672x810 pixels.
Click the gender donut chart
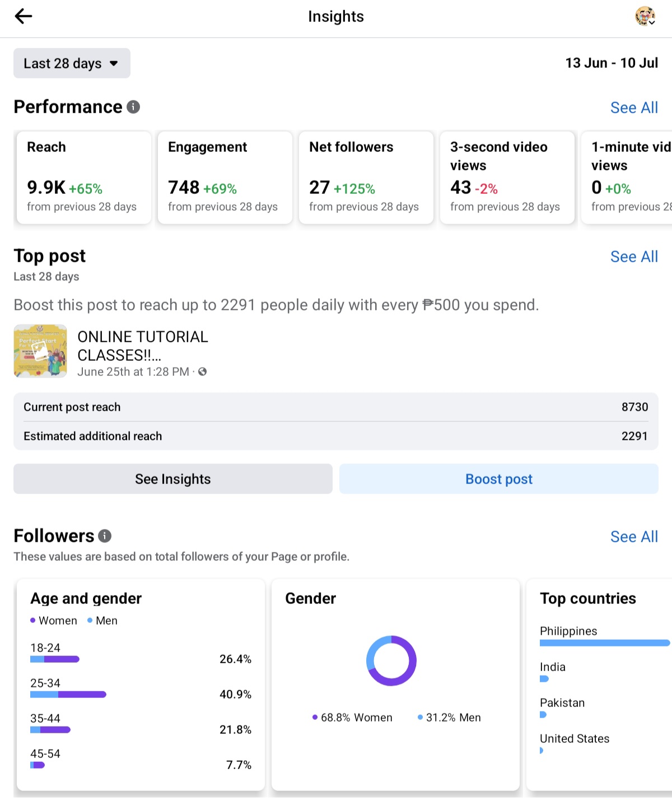(391, 660)
